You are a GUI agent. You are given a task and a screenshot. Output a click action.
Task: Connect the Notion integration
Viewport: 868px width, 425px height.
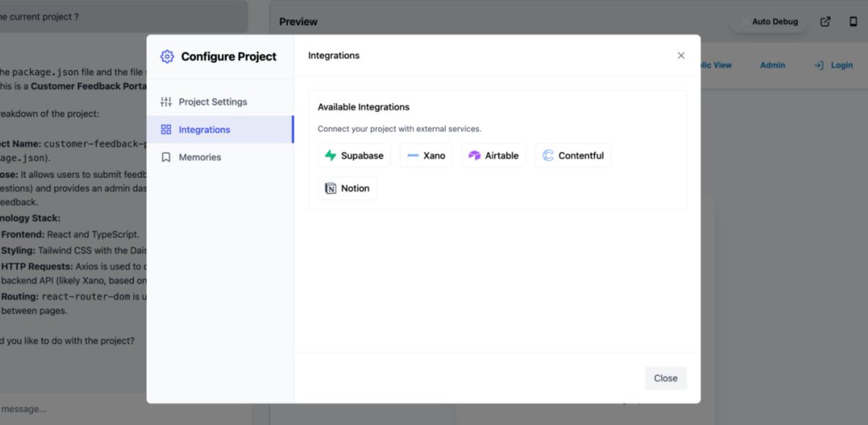coord(347,188)
